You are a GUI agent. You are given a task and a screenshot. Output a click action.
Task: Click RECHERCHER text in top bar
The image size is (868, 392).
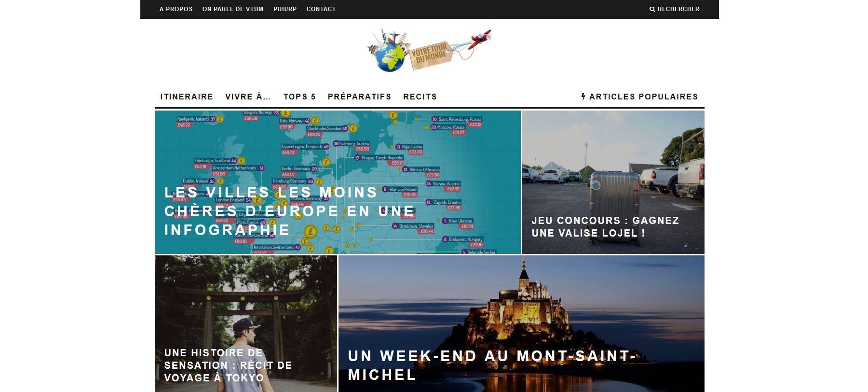(x=678, y=9)
